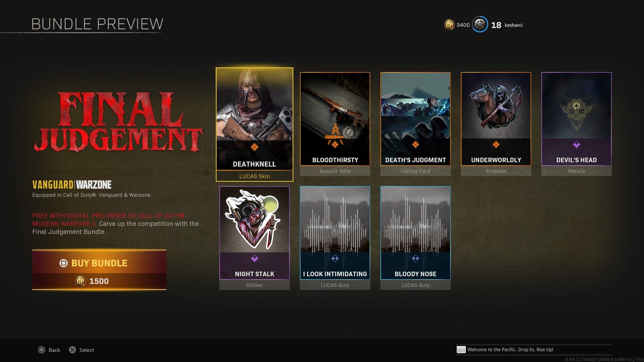Screen dimensions: 644x362
Task: Click the 'DEVIL'S HEAD' item name
Action: click(576, 160)
